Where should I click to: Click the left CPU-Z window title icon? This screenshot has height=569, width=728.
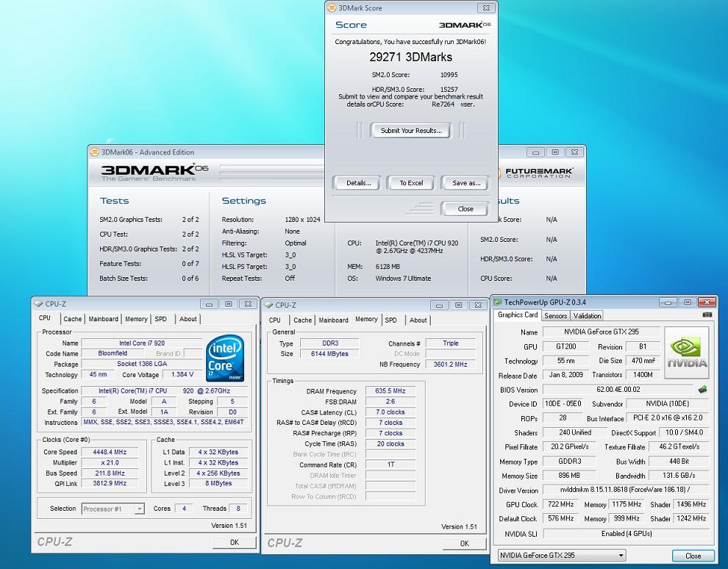pyautogui.click(x=38, y=304)
